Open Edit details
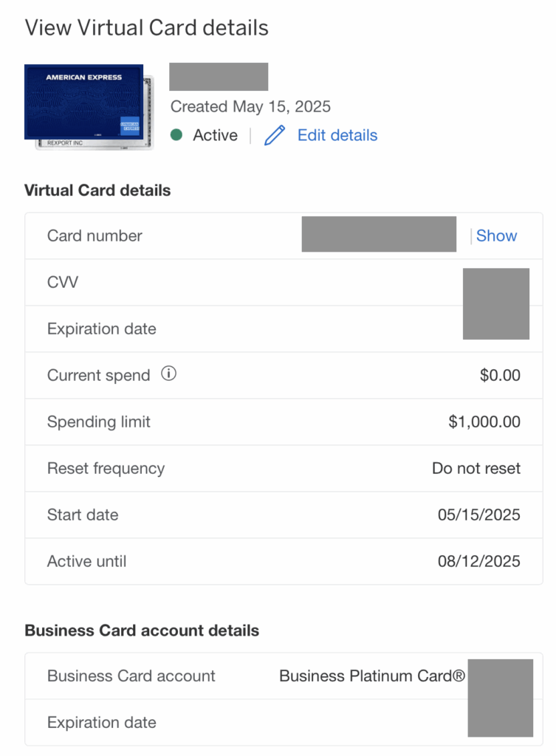The width and height of the screenshot is (556, 756). point(337,135)
